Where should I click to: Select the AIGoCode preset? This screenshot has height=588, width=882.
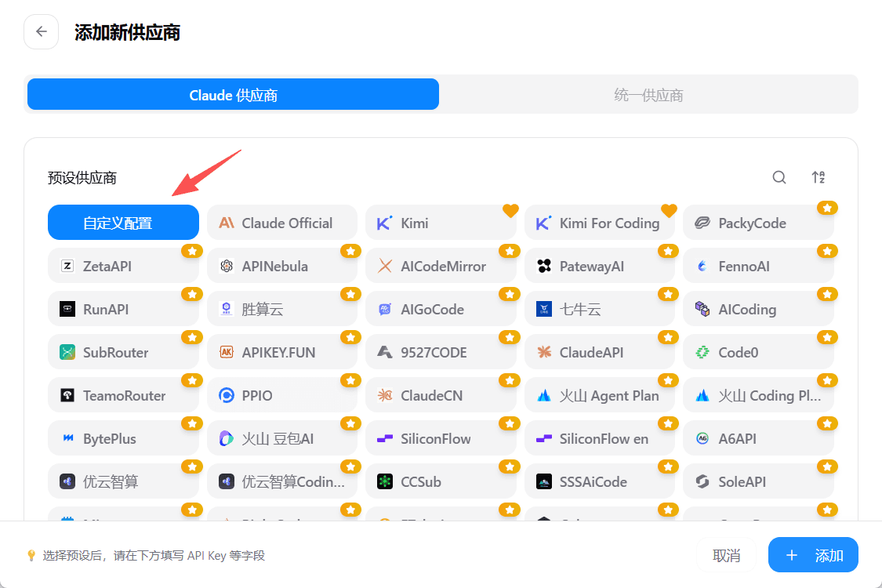point(441,309)
